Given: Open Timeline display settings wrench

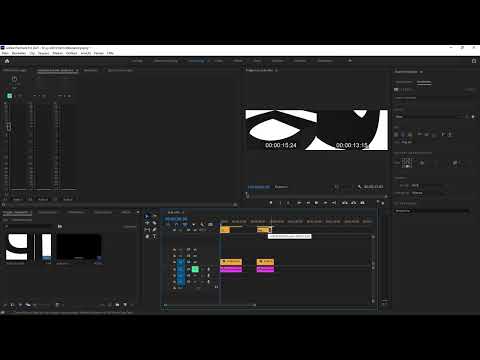Looking at the screenshot, I should click(202, 225).
